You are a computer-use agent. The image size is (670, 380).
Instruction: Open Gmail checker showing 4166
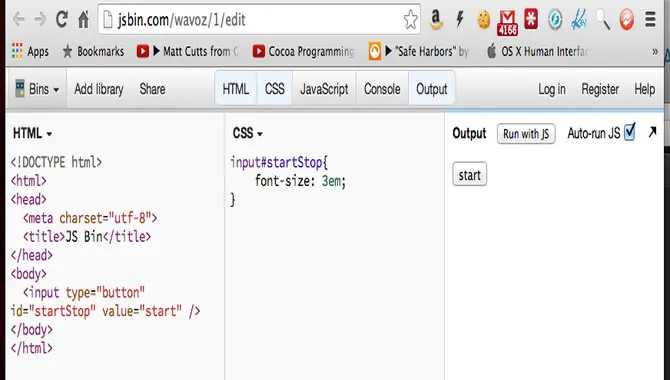(x=507, y=23)
